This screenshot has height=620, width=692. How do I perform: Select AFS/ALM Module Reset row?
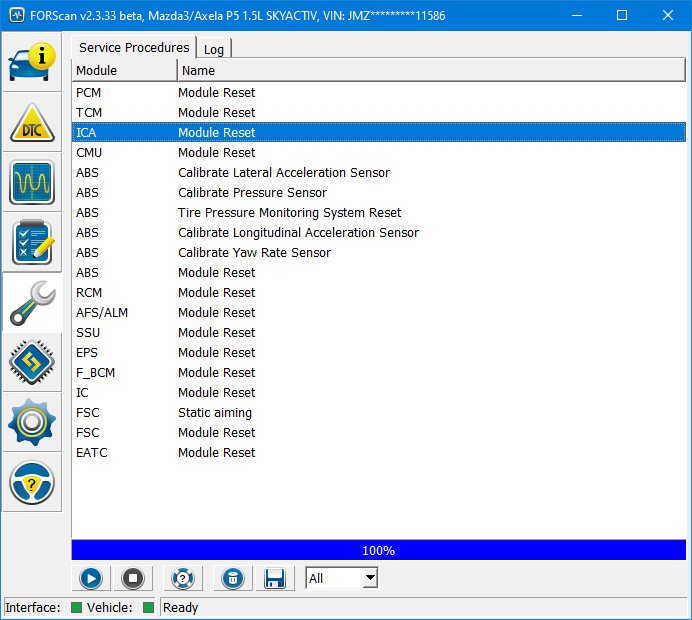click(379, 312)
